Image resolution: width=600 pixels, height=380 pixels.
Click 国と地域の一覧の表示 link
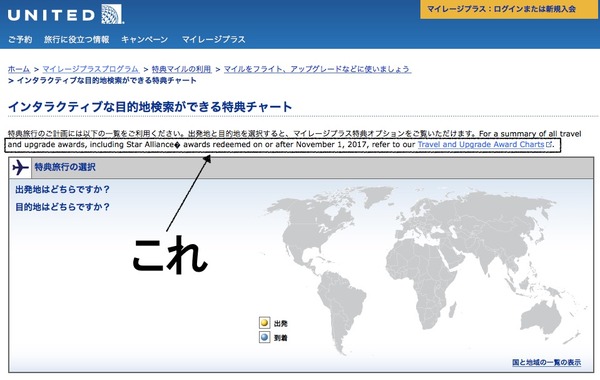tap(546, 362)
